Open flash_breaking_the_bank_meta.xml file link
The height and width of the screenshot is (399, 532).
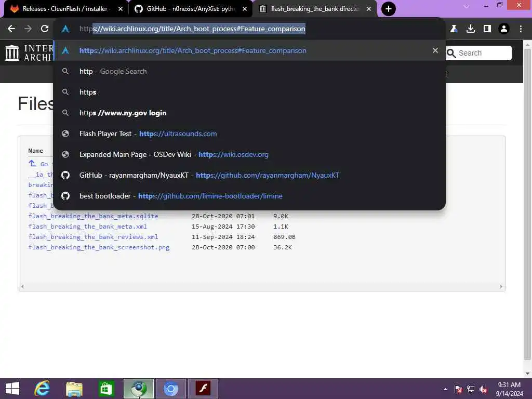coord(87,227)
